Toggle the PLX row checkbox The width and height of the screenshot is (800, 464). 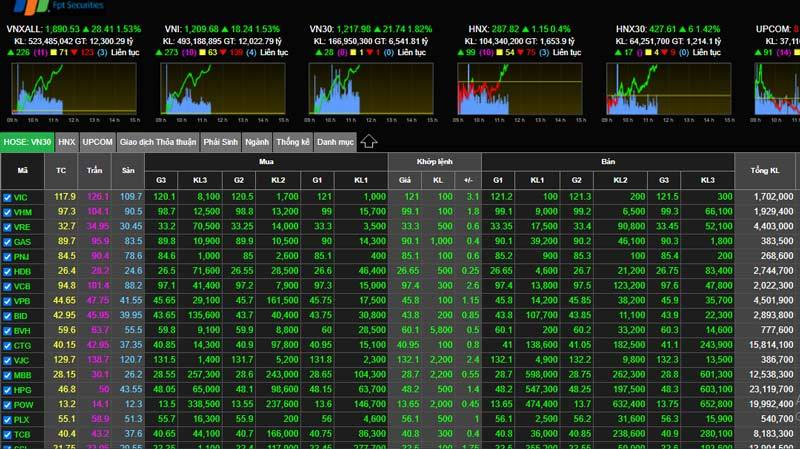click(7, 420)
